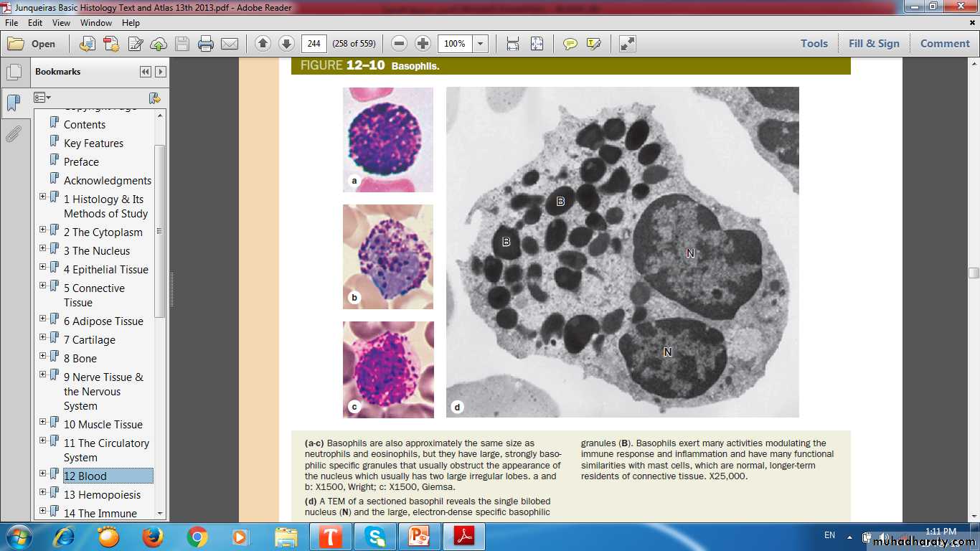Go to previous page arrow
This screenshot has height=551, width=980.
[263, 44]
